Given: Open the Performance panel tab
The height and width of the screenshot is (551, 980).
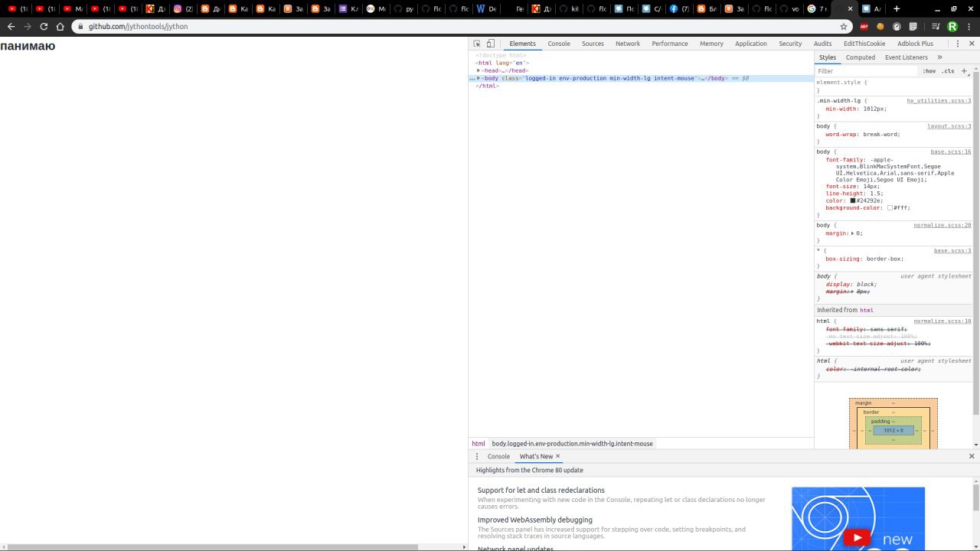Looking at the screenshot, I should [x=670, y=44].
